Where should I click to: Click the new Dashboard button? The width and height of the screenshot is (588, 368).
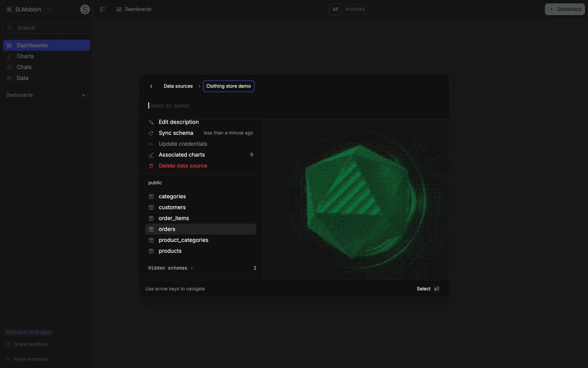coord(565,9)
